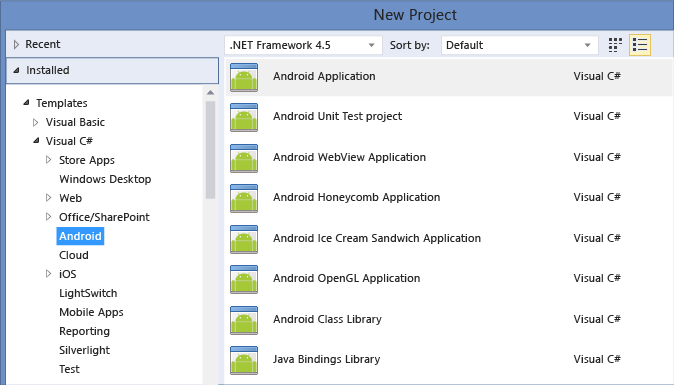Switch to small icons grid view

615,45
